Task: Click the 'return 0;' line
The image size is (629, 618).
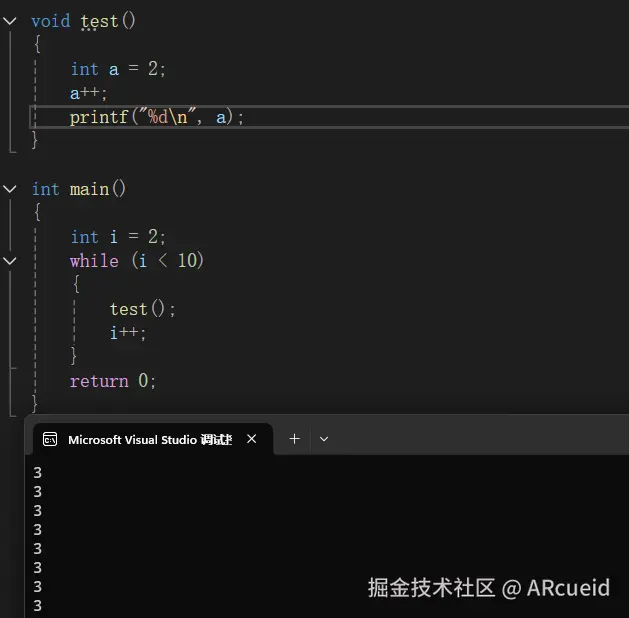Action: click(x=113, y=381)
